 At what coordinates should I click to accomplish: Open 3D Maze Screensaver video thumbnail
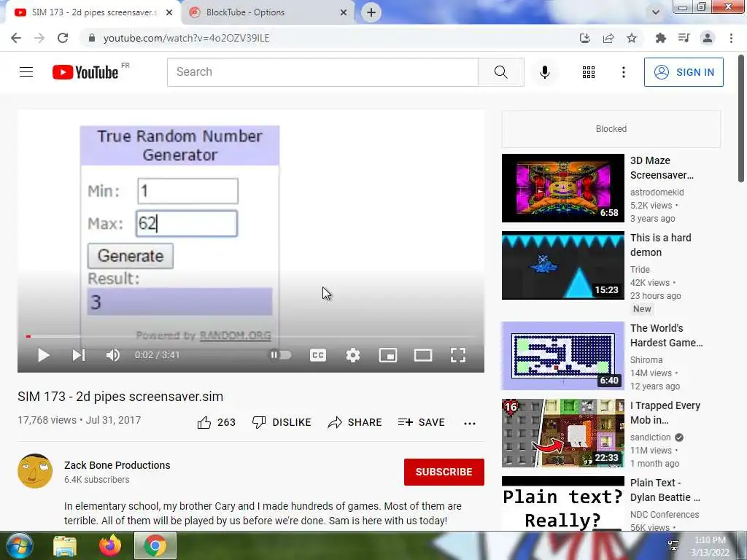coord(562,188)
